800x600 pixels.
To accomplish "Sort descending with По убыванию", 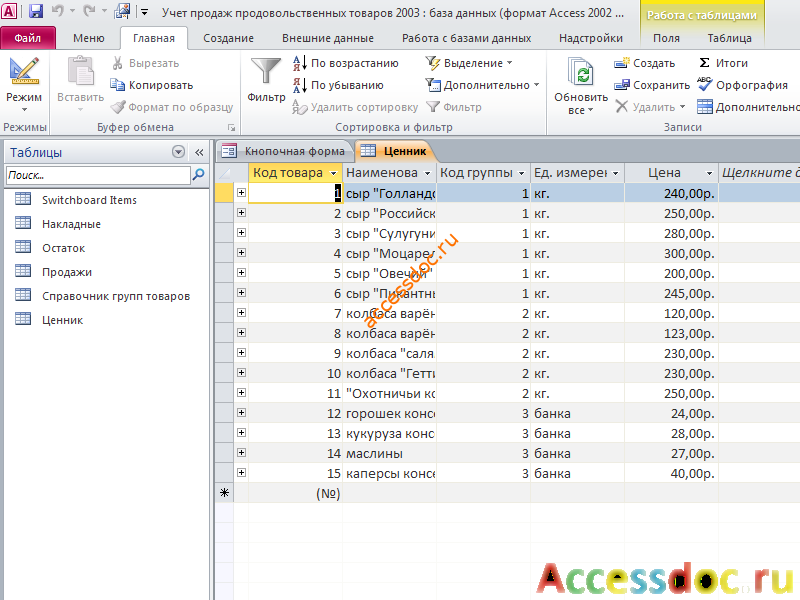I will [338, 85].
